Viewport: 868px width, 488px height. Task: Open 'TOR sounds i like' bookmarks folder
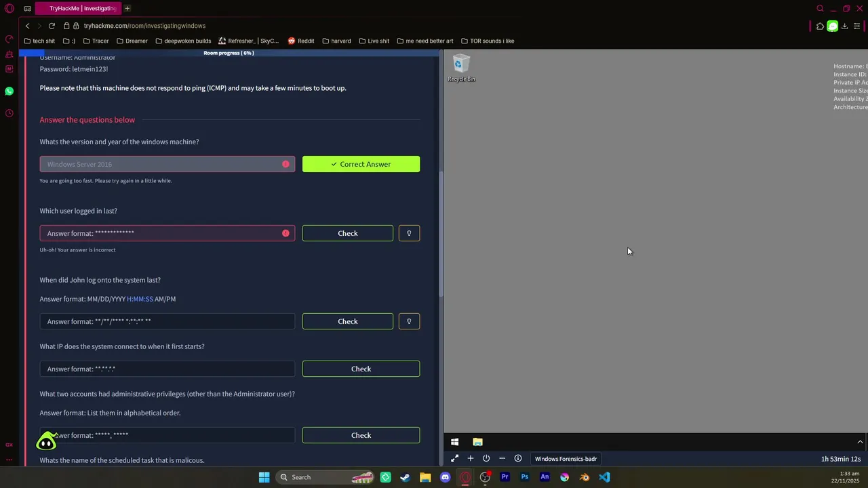[488, 41]
